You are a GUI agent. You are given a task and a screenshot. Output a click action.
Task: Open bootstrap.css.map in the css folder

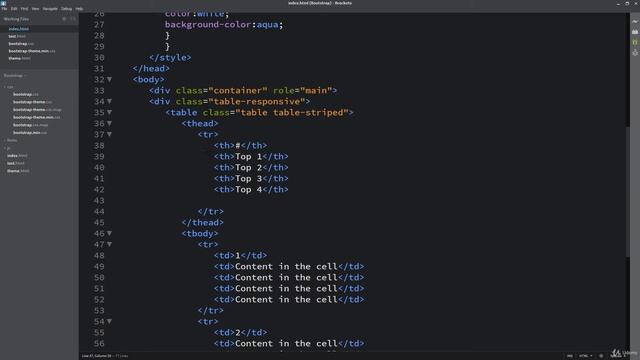(x=31, y=125)
